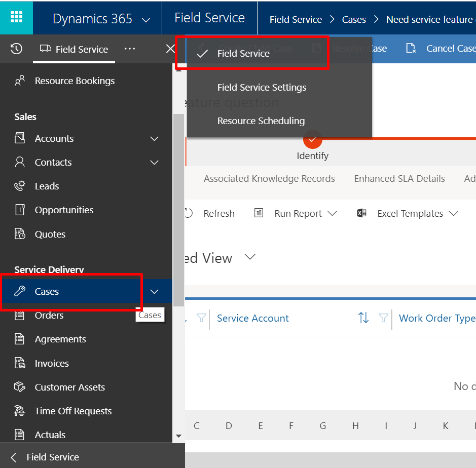Select the checked Field Service option
This screenshot has height=468, width=476.
243,53
